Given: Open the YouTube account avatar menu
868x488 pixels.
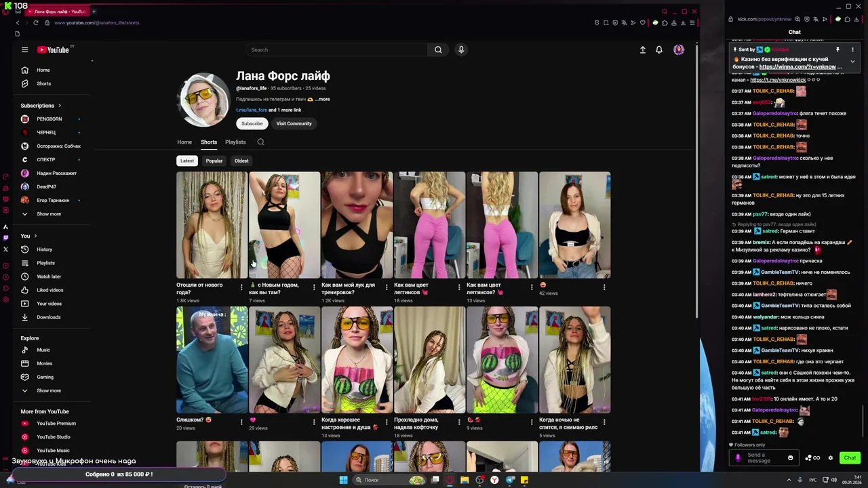Looking at the screenshot, I should click(679, 49).
